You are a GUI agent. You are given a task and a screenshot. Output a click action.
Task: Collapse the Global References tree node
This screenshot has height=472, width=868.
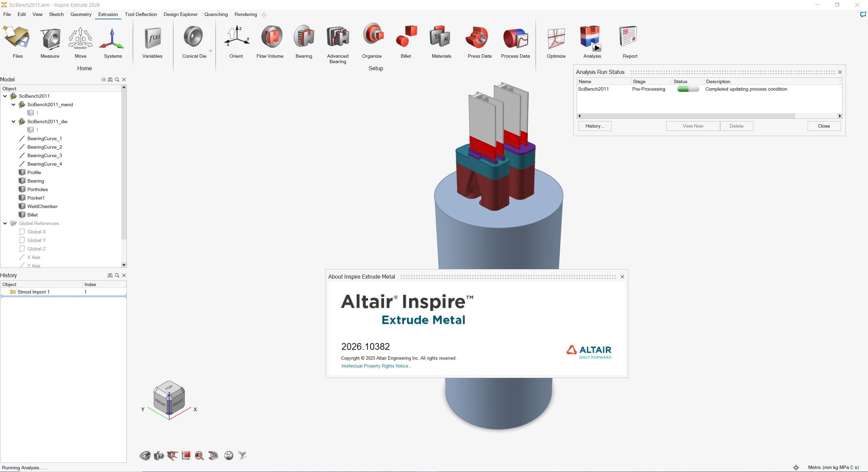(5, 223)
